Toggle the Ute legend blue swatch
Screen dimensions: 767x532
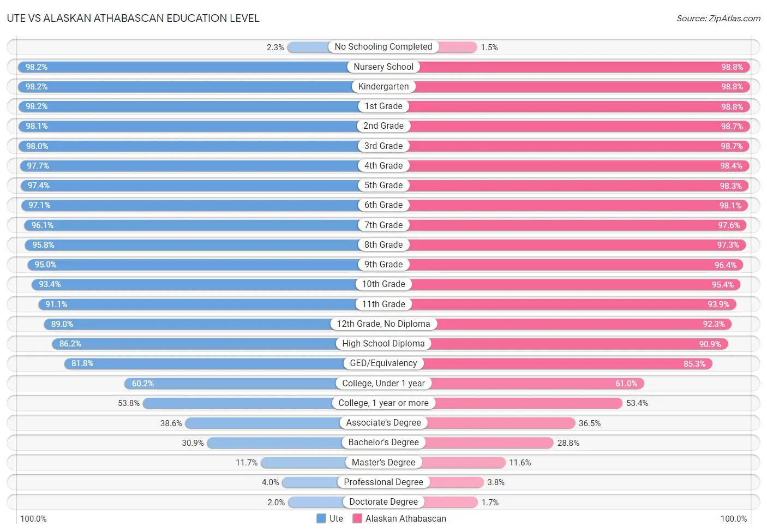[321, 518]
